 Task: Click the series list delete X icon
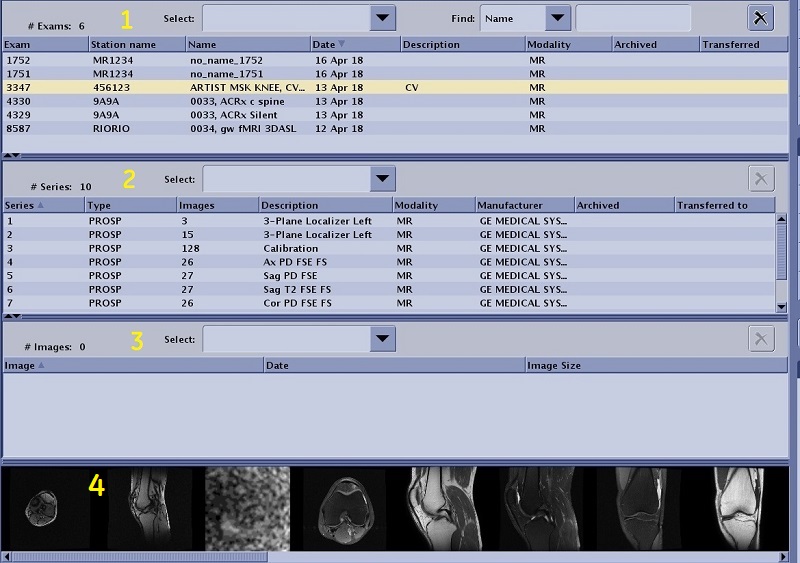[761, 179]
